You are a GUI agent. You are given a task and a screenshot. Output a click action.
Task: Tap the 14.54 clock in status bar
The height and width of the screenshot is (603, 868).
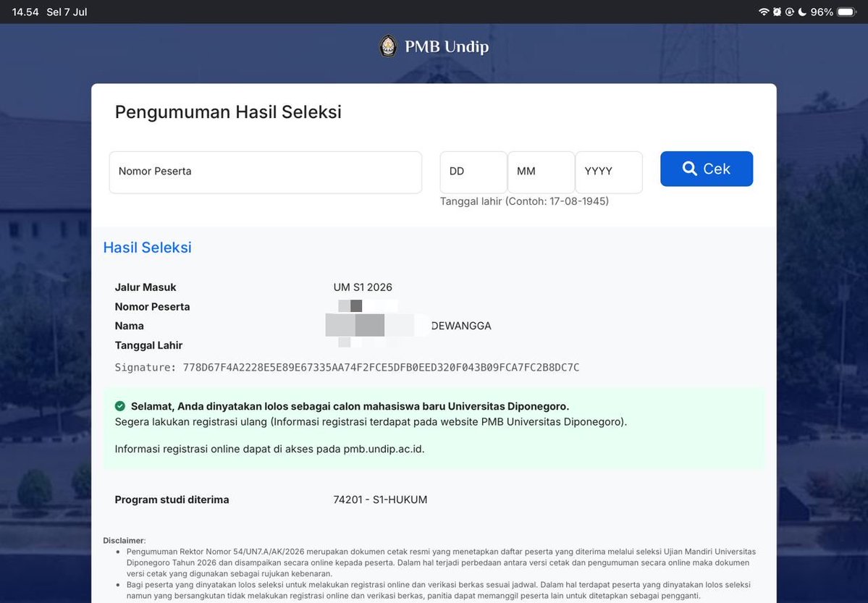25,12
